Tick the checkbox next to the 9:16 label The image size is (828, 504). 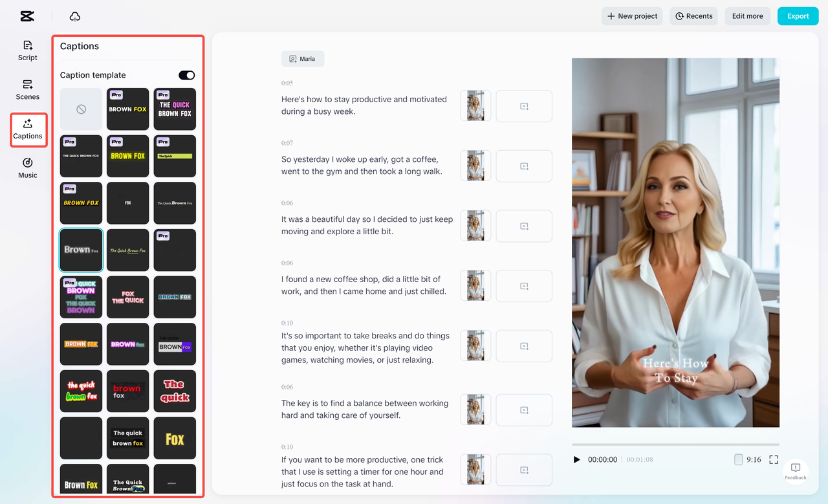(737, 459)
